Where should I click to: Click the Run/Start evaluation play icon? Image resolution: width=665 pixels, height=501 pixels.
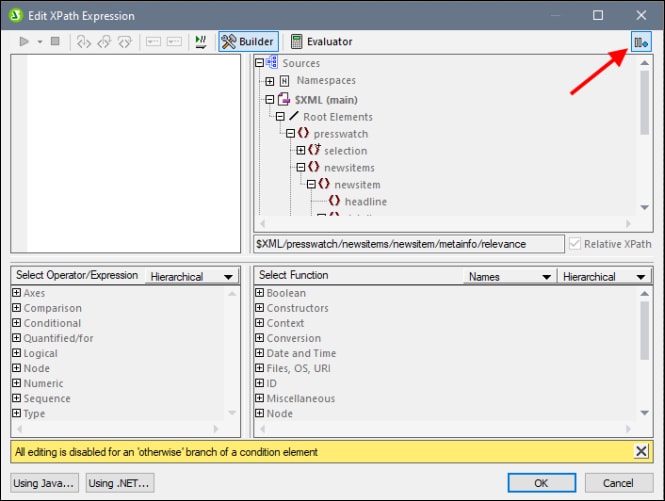pyautogui.click(x=24, y=41)
